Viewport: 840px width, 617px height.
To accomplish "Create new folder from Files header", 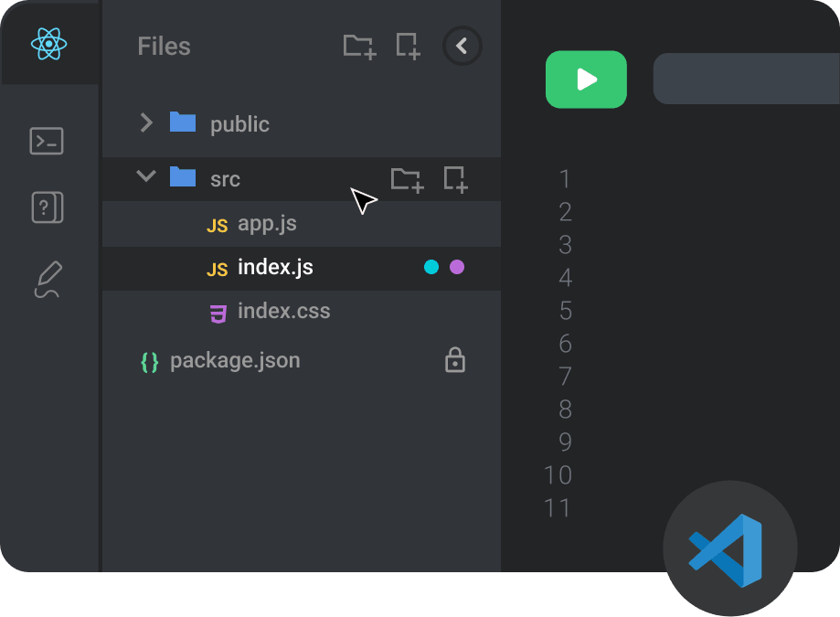I will (x=358, y=46).
